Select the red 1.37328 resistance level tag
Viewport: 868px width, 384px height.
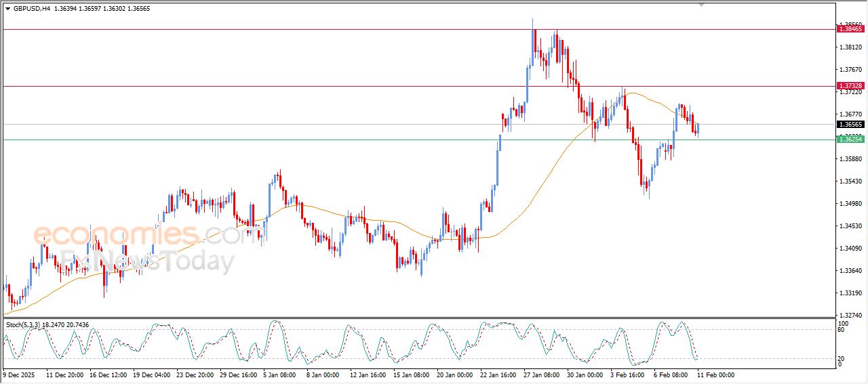click(850, 86)
